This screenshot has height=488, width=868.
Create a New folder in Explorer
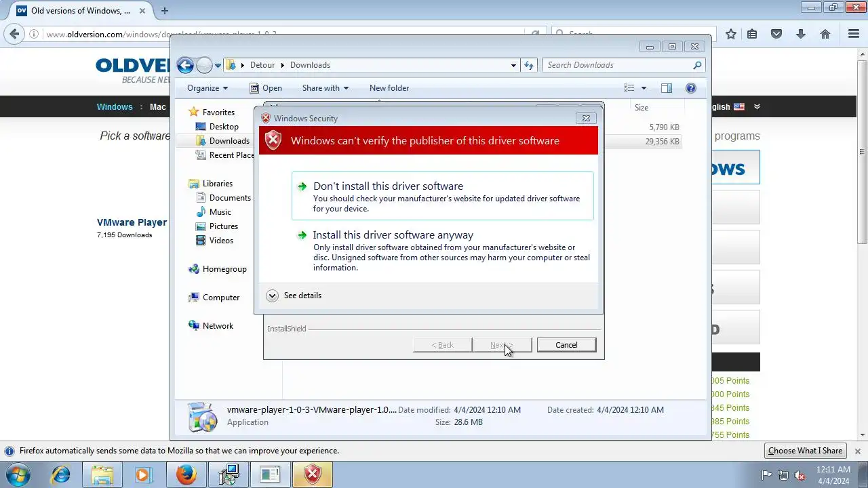coord(389,88)
